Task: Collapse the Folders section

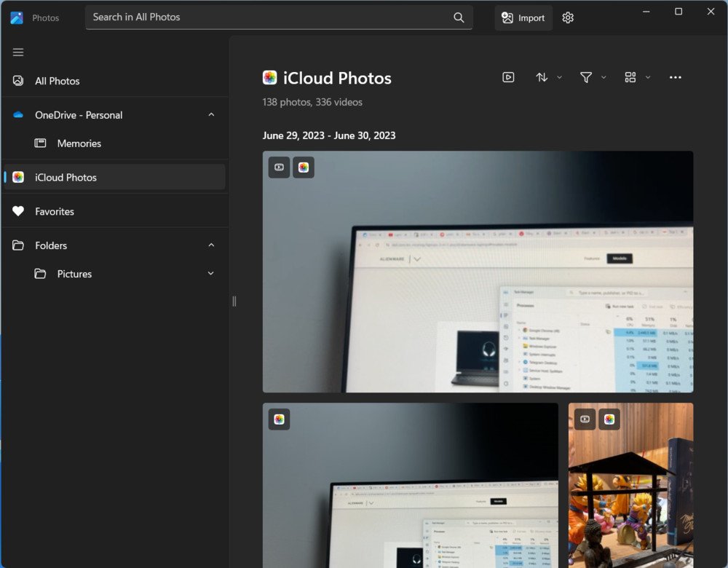Action: 211,245
